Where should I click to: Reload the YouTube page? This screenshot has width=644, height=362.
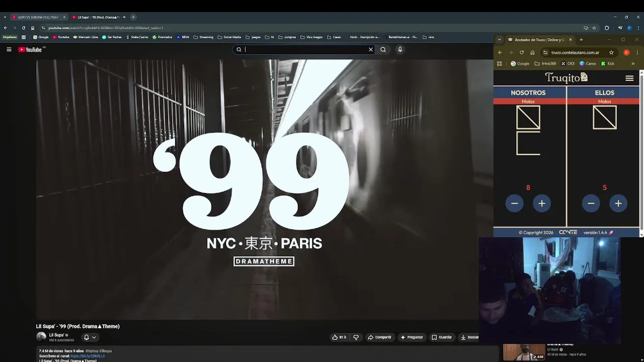[24, 28]
